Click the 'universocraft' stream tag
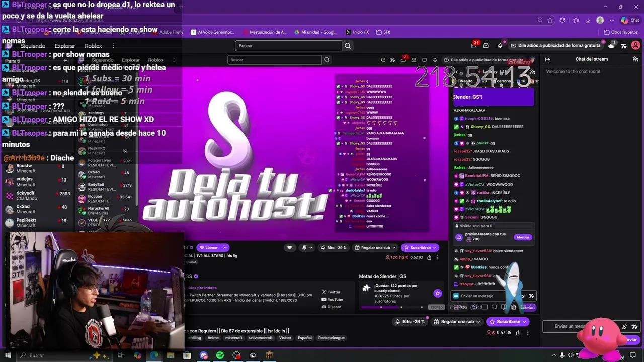 pos(261,338)
